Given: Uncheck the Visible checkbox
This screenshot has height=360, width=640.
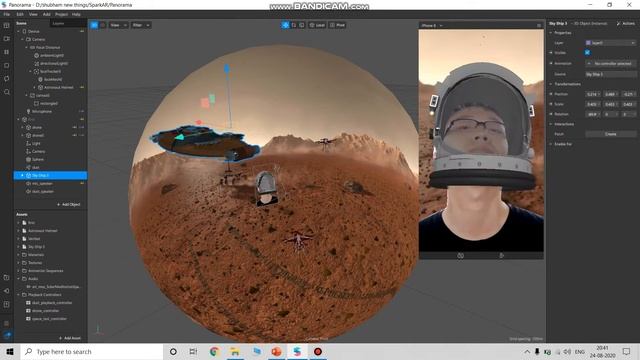Looking at the screenshot, I should pos(587,53).
